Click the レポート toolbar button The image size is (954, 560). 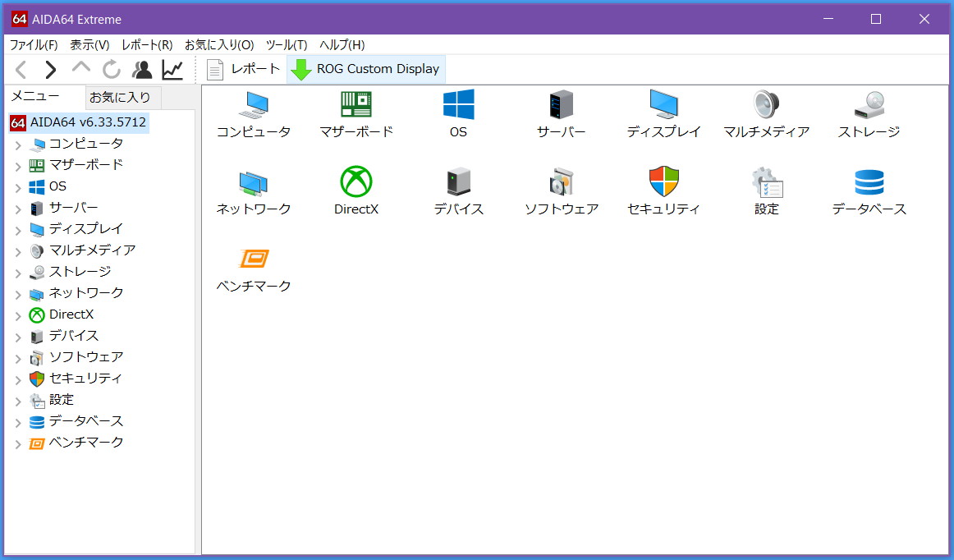(x=243, y=69)
